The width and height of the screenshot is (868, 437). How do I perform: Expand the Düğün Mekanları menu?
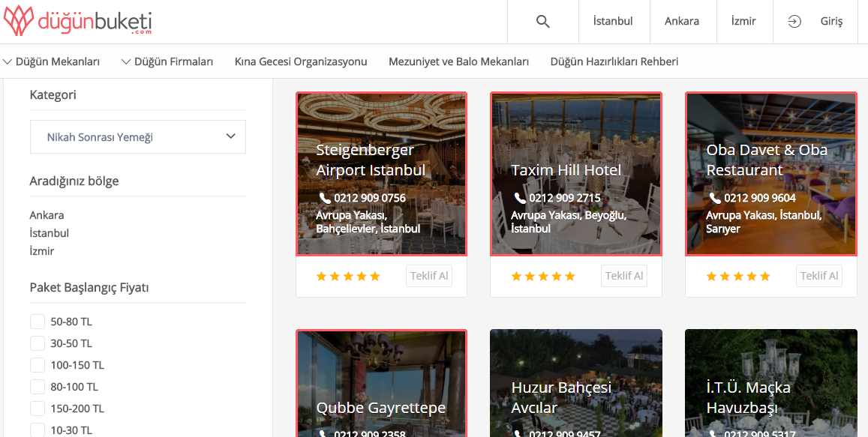tap(52, 61)
